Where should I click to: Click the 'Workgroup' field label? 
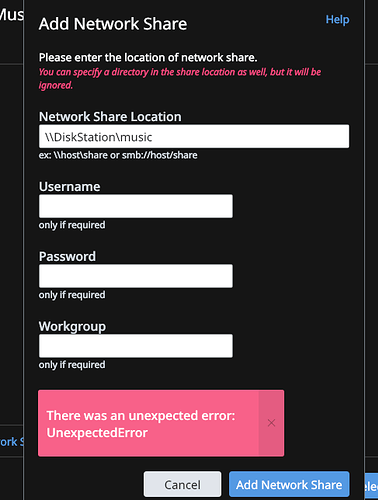pyautogui.click(x=72, y=326)
